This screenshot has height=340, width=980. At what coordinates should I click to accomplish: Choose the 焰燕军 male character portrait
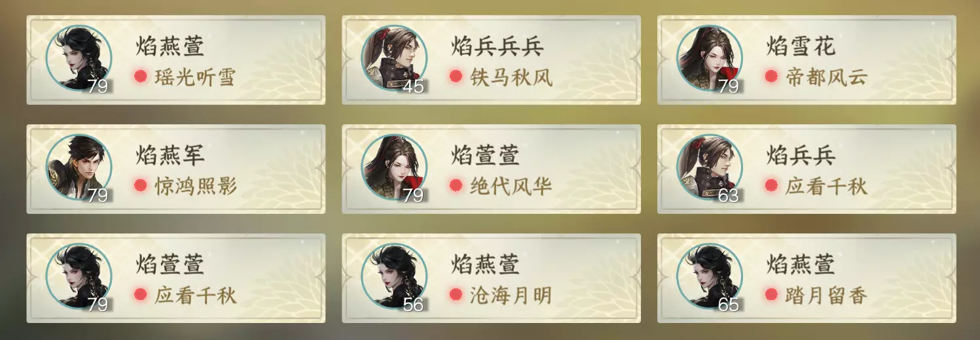pyautogui.click(x=79, y=167)
